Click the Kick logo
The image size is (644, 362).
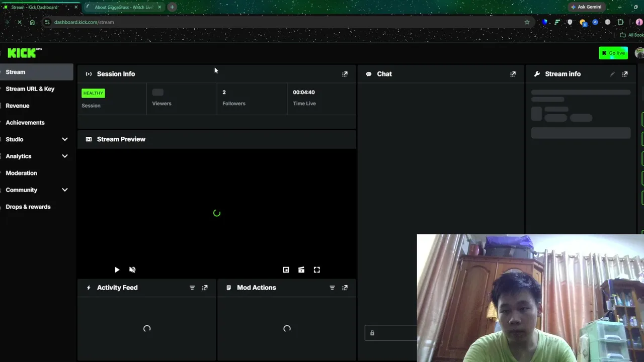[25, 53]
